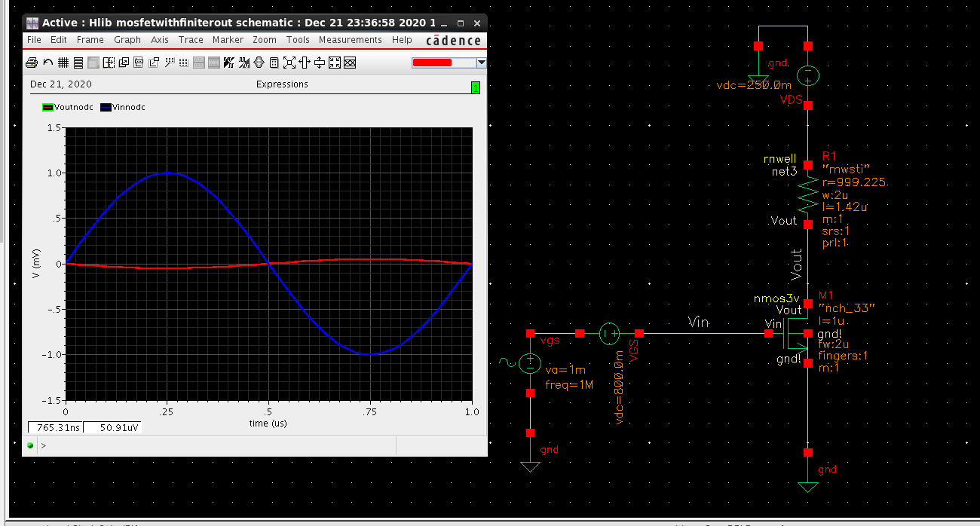Click the Print icon in waveform toolbar
The width and height of the screenshot is (980, 526).
coord(32,63)
